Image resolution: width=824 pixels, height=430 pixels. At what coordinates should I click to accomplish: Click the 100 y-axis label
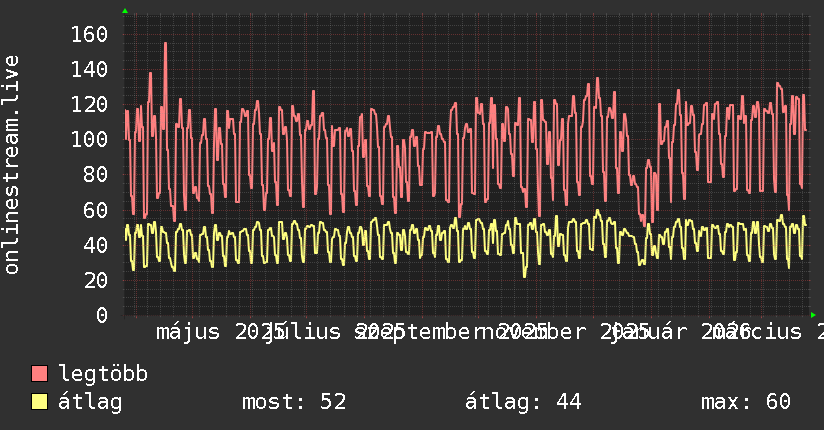tap(89, 139)
